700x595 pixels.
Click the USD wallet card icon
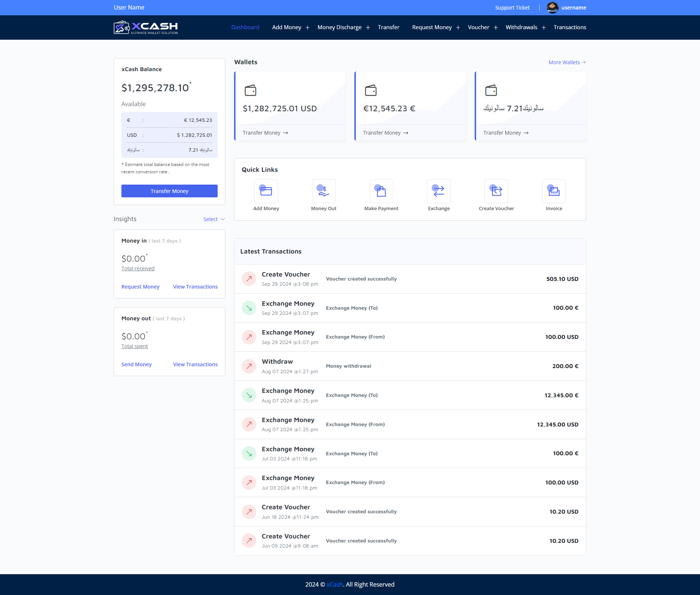[x=251, y=90]
